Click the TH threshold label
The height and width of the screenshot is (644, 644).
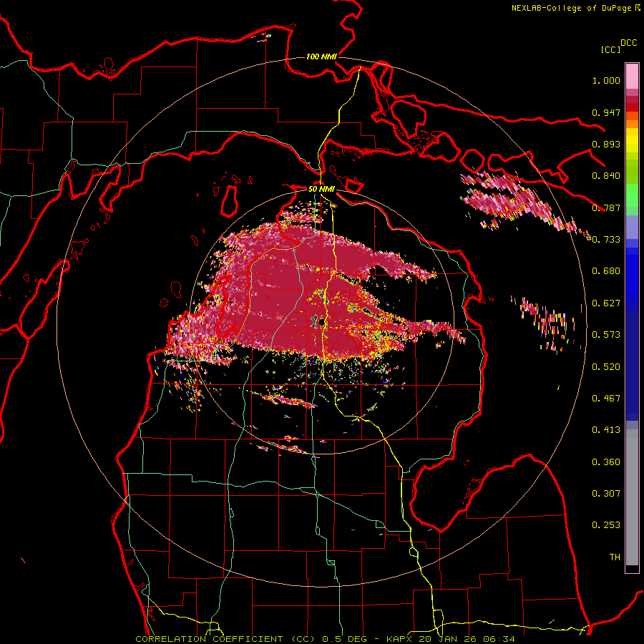point(615,557)
